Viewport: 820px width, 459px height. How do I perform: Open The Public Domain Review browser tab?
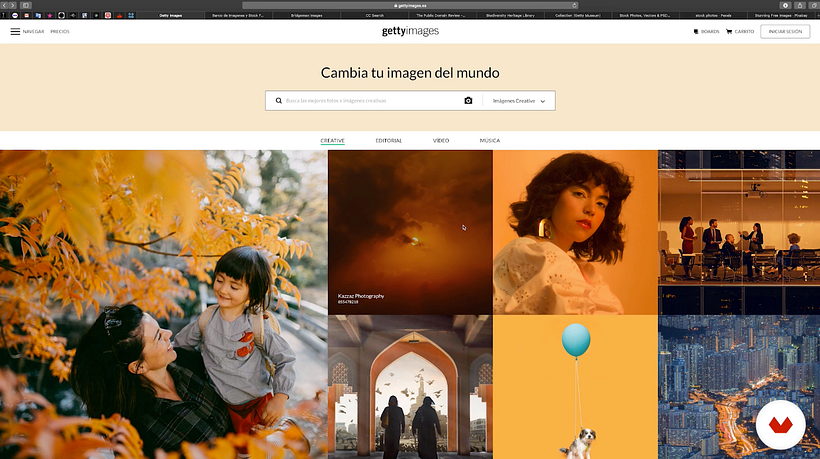click(x=442, y=16)
